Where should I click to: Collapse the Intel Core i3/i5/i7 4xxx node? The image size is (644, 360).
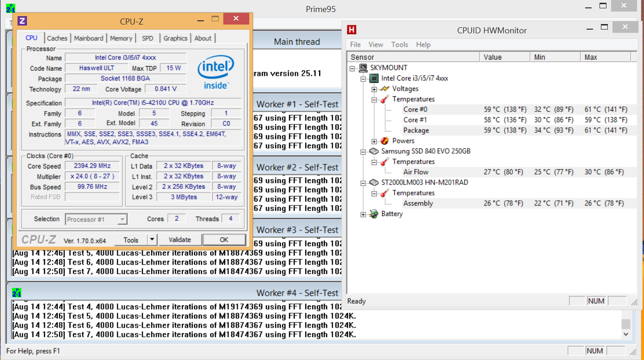[363, 79]
